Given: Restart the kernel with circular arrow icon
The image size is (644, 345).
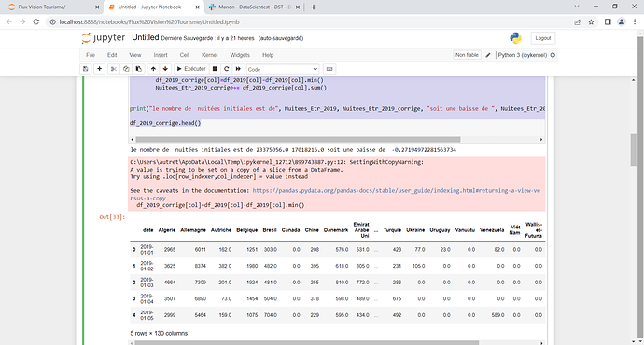Looking at the screenshot, I should click(226, 69).
